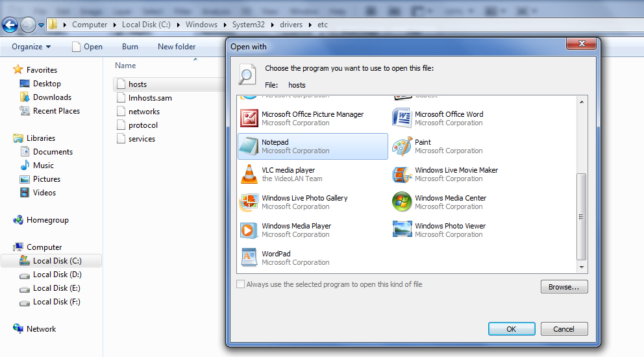
Task: Click the Videos library icon
Action: point(25,193)
